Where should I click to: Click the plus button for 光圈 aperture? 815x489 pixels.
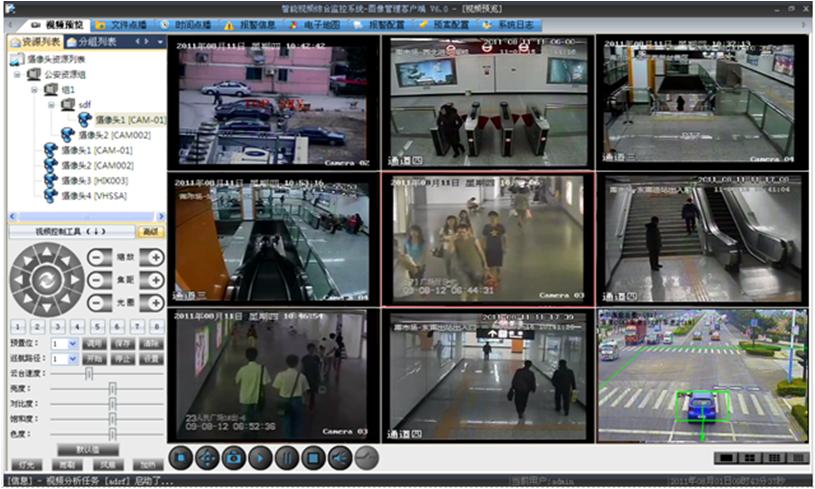[x=152, y=302]
